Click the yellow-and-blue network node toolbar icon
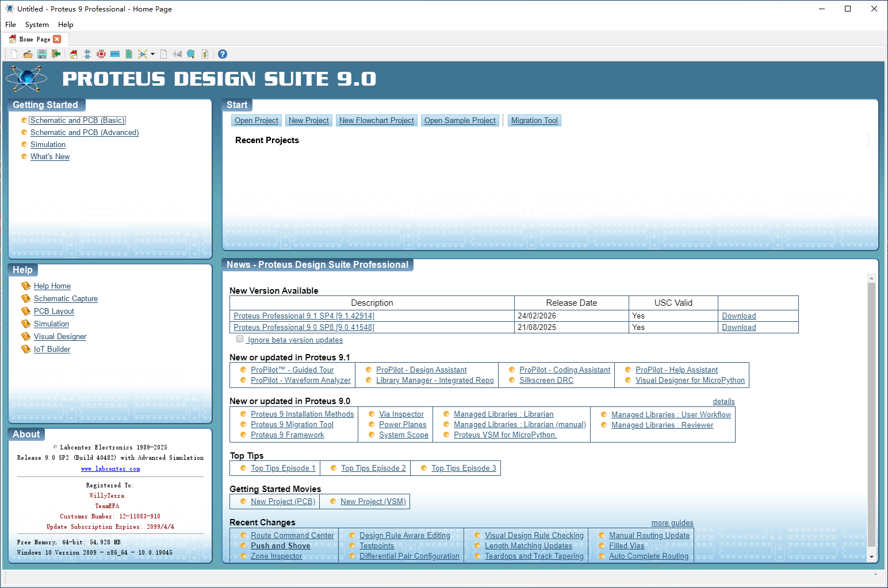The width and height of the screenshot is (888, 588). pyautogui.click(x=143, y=54)
